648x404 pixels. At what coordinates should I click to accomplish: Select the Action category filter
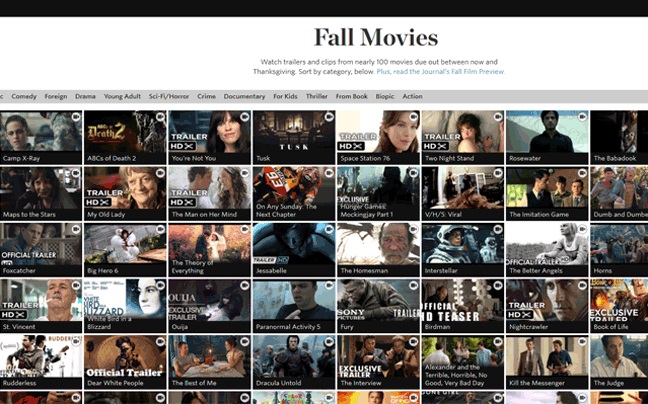pyautogui.click(x=412, y=96)
